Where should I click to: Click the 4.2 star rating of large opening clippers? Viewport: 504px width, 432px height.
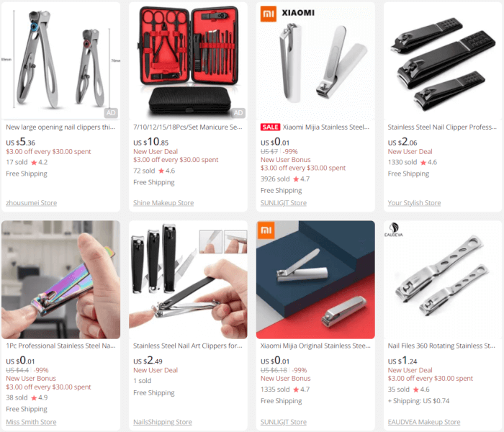click(x=39, y=162)
